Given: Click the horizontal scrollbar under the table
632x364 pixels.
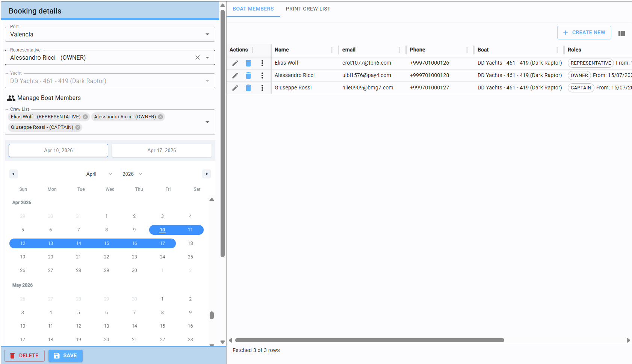Looking at the screenshot, I should pos(369,340).
